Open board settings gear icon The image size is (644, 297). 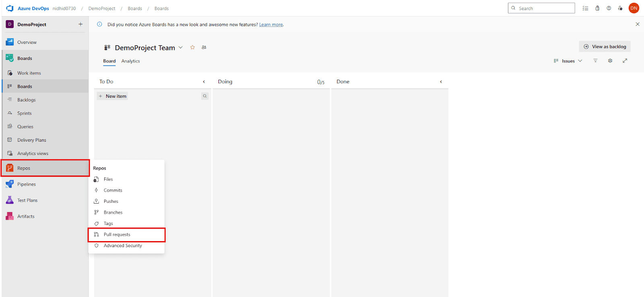(610, 61)
